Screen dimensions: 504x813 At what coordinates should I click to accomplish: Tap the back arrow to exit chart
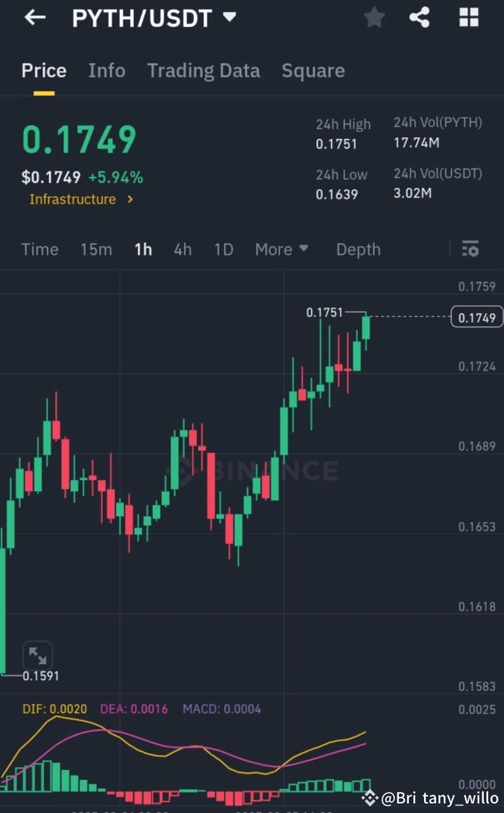(x=35, y=17)
